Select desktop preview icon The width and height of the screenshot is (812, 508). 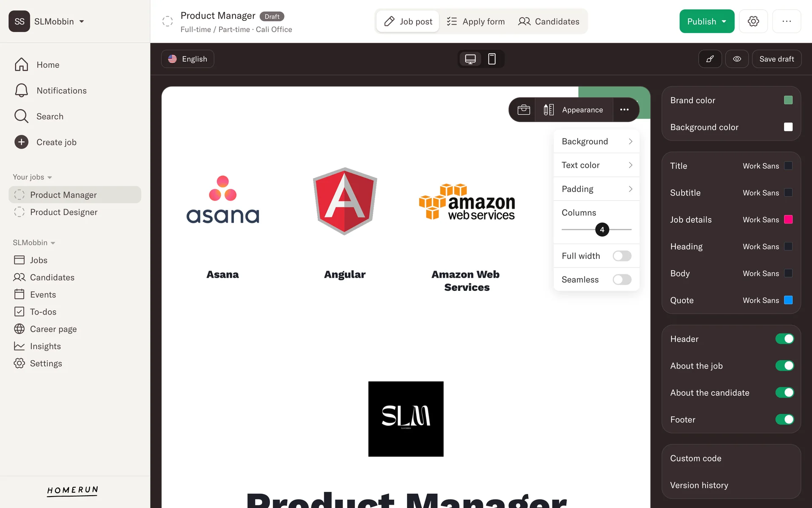[x=470, y=59]
